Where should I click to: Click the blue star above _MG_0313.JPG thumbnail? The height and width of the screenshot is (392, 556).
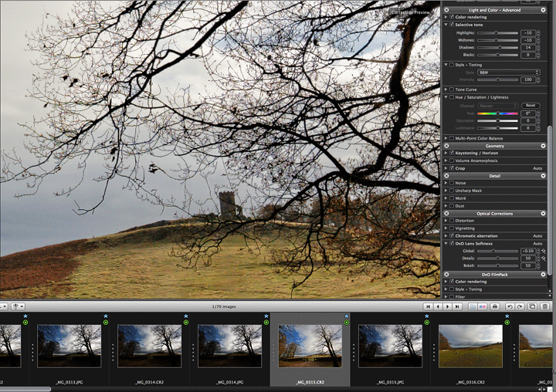pos(106,316)
